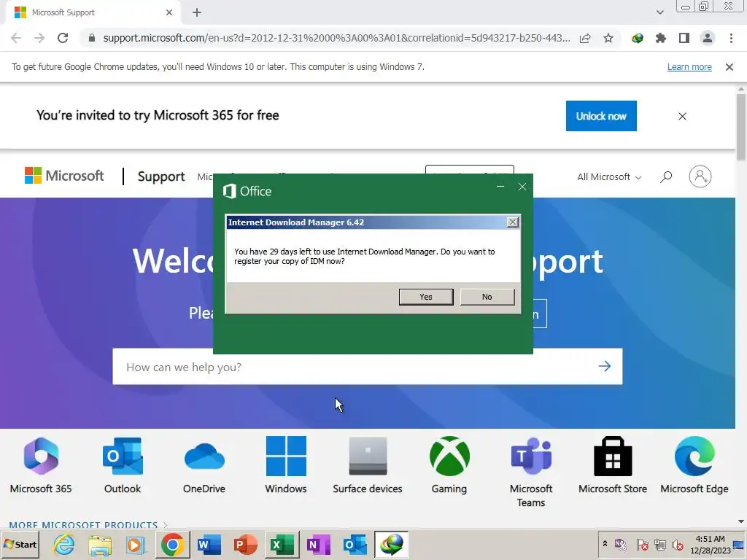The image size is (747, 560).
Task: Click the Unlock now button
Action: click(601, 116)
